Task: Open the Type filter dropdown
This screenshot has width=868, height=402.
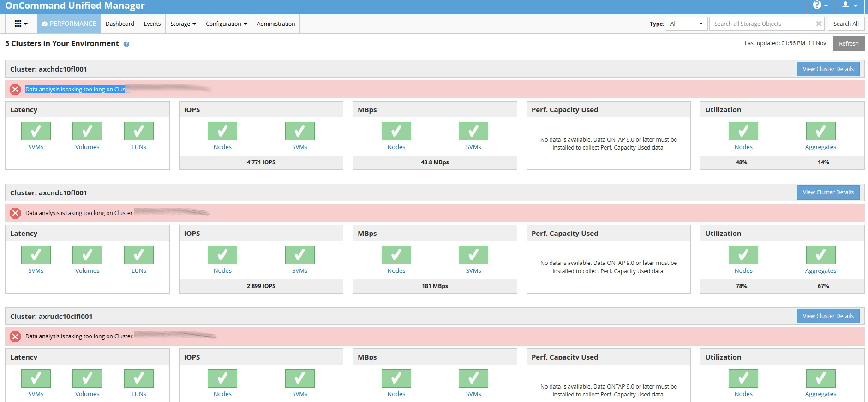Action: pyautogui.click(x=686, y=24)
